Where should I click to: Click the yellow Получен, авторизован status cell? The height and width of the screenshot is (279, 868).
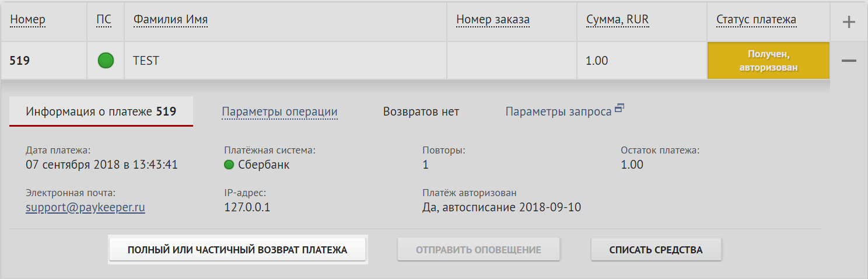768,61
